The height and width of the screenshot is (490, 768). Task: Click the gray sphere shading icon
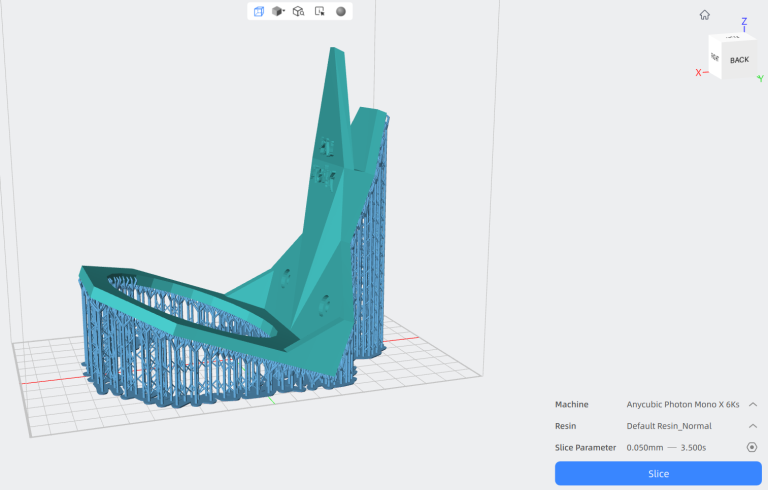[x=341, y=11]
